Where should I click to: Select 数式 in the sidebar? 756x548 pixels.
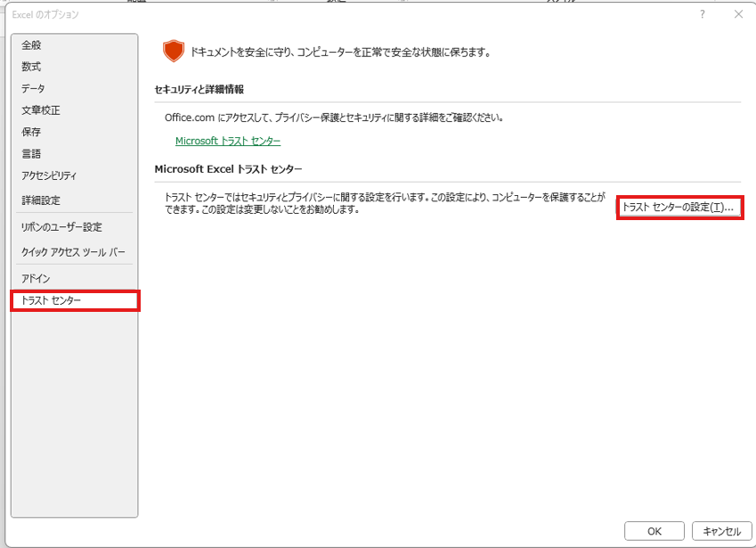pos(32,67)
